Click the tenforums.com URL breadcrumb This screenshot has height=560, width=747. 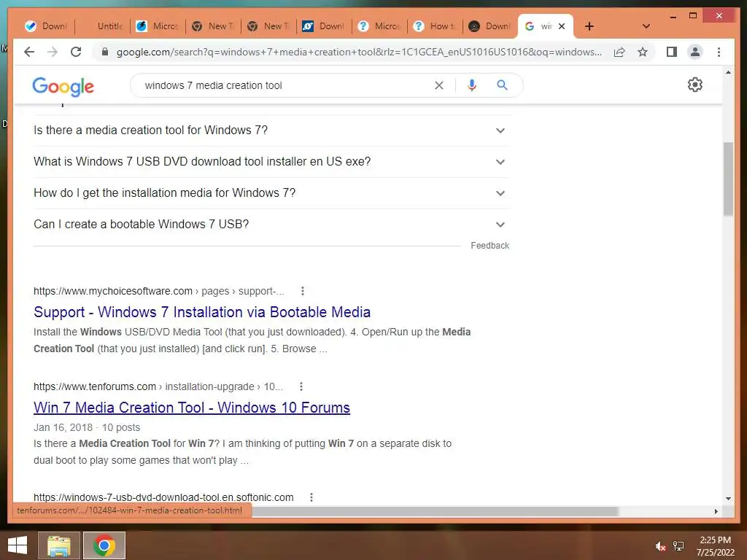[x=158, y=386]
